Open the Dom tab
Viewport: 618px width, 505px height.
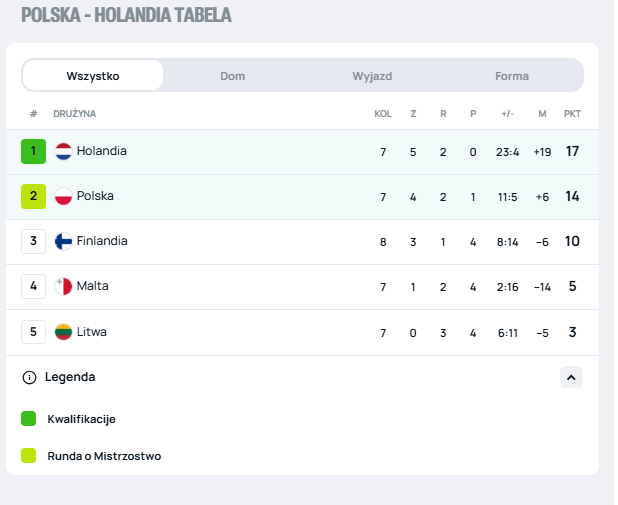point(233,76)
